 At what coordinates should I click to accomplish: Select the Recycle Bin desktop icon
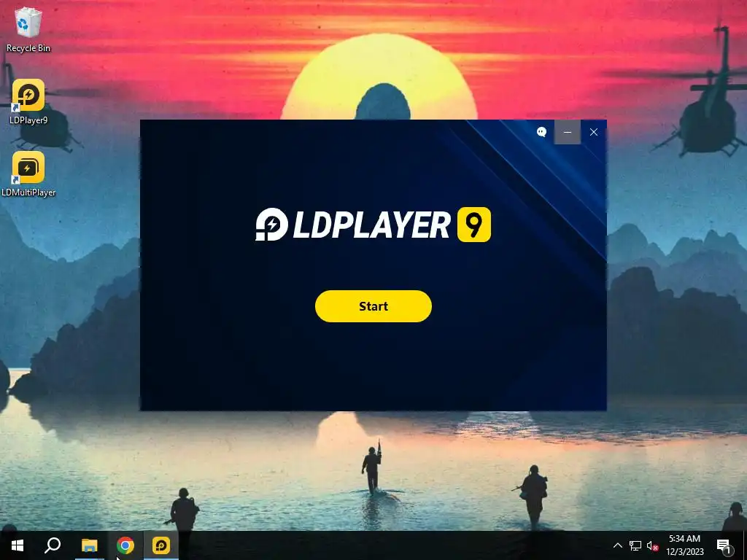tap(28, 29)
